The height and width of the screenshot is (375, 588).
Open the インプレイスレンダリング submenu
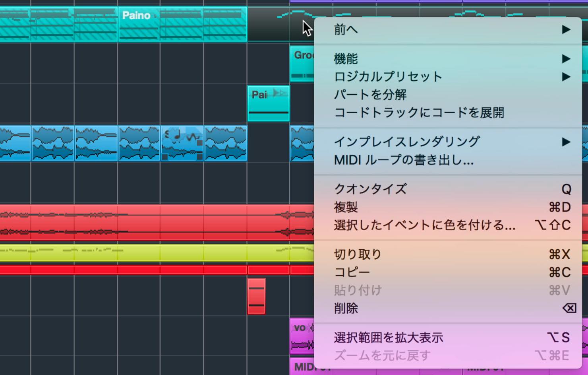(x=448, y=142)
